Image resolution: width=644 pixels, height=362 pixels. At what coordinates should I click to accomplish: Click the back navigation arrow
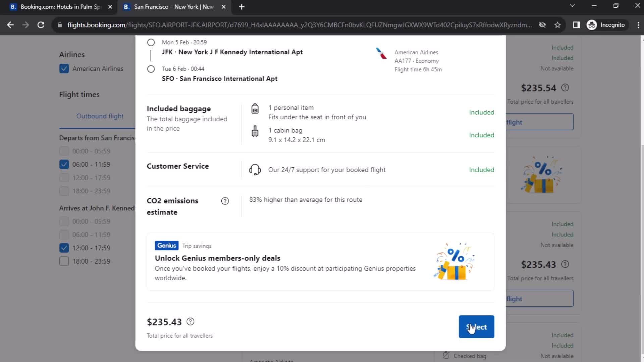11,25
